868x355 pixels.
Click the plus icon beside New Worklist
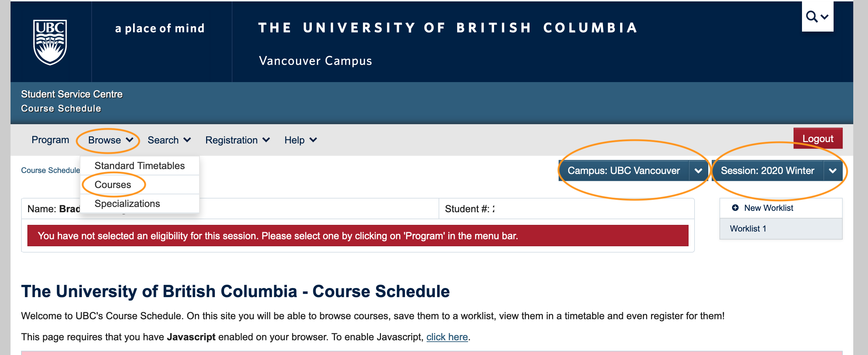coord(735,208)
